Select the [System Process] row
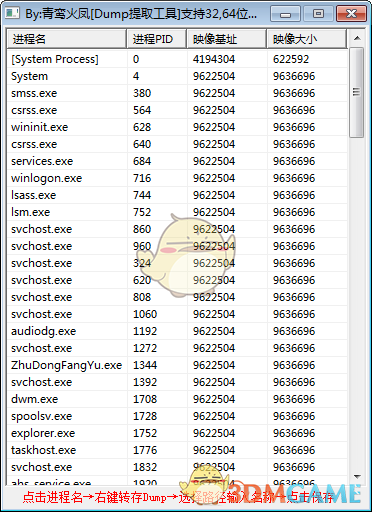372x512 pixels. [177, 59]
